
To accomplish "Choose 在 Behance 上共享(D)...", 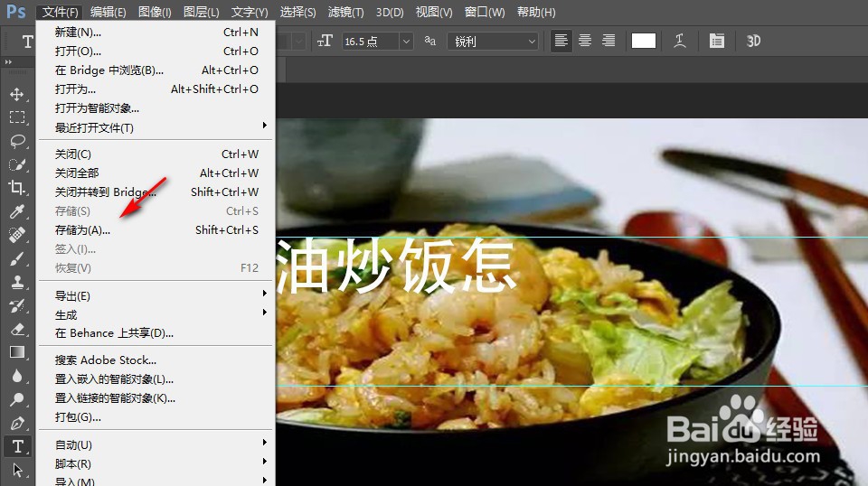I will tap(155, 332).
